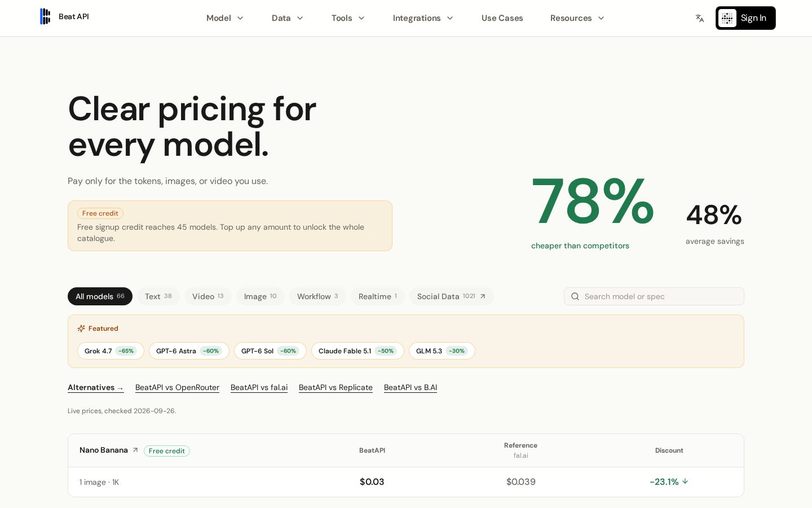Select the All models filter tab
Image resolution: width=812 pixels, height=508 pixels.
(100, 296)
